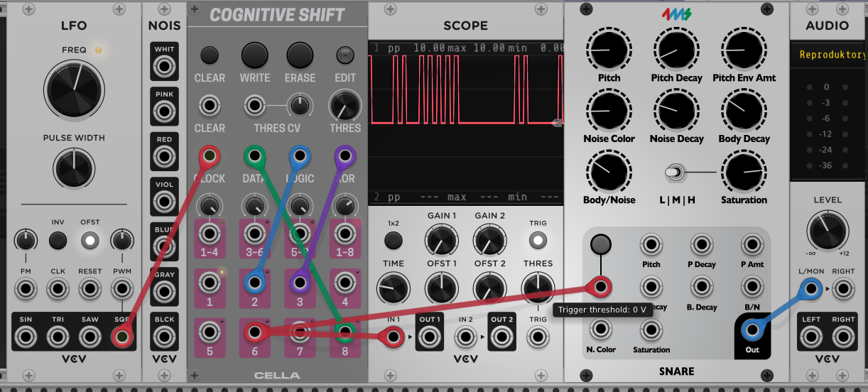Screen dimensions: 868x392
Task: Click the THRES CV input jack
Action: tap(254, 107)
